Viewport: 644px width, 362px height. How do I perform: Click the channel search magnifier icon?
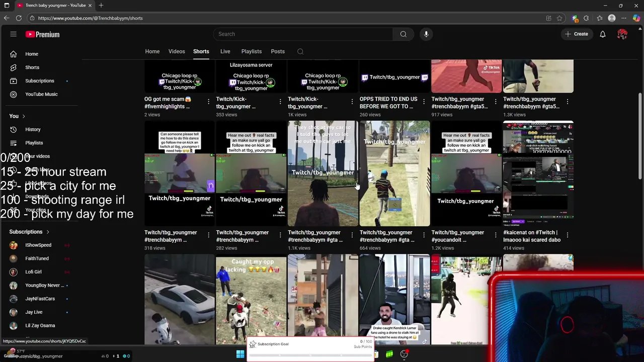tap(300, 51)
